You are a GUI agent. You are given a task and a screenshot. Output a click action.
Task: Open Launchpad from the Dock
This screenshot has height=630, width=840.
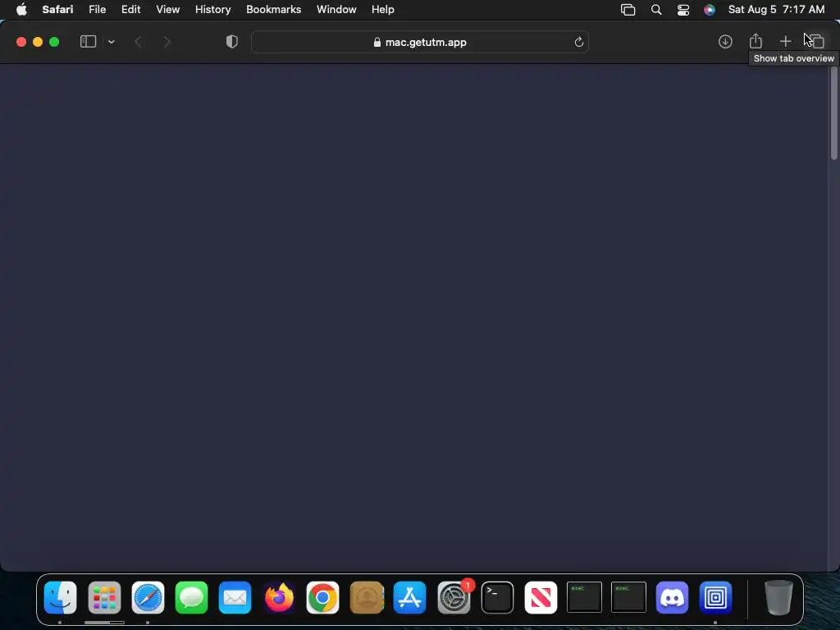point(104,597)
